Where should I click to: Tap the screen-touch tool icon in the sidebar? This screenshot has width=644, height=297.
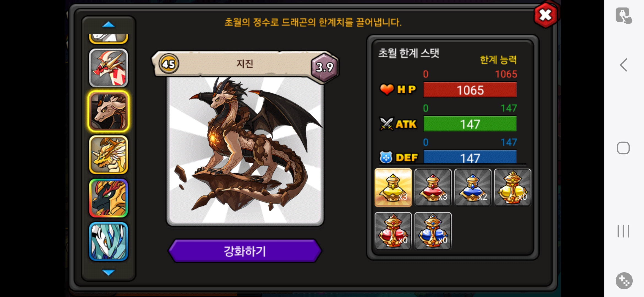point(624,16)
